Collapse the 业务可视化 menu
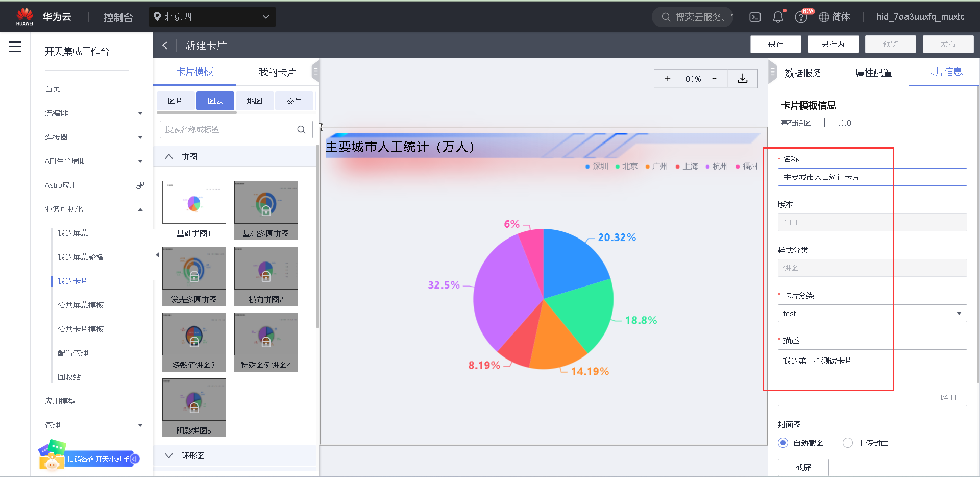The height and width of the screenshot is (477, 980). 140,209
